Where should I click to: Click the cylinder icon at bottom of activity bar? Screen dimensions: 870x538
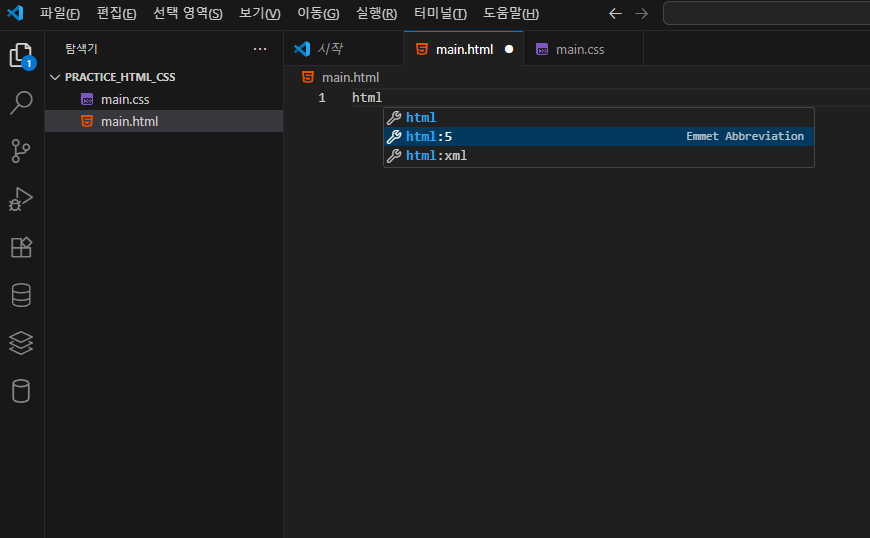tap(21, 391)
